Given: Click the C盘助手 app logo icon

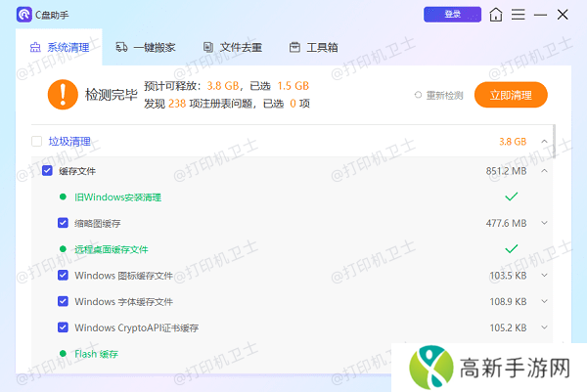Looking at the screenshot, I should [23, 15].
